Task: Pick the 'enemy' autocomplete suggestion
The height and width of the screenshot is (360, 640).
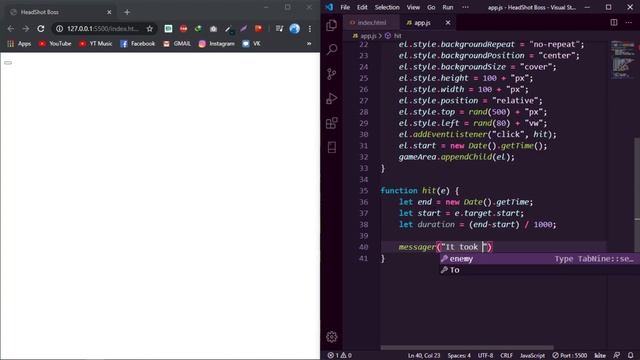Action: coord(540,259)
